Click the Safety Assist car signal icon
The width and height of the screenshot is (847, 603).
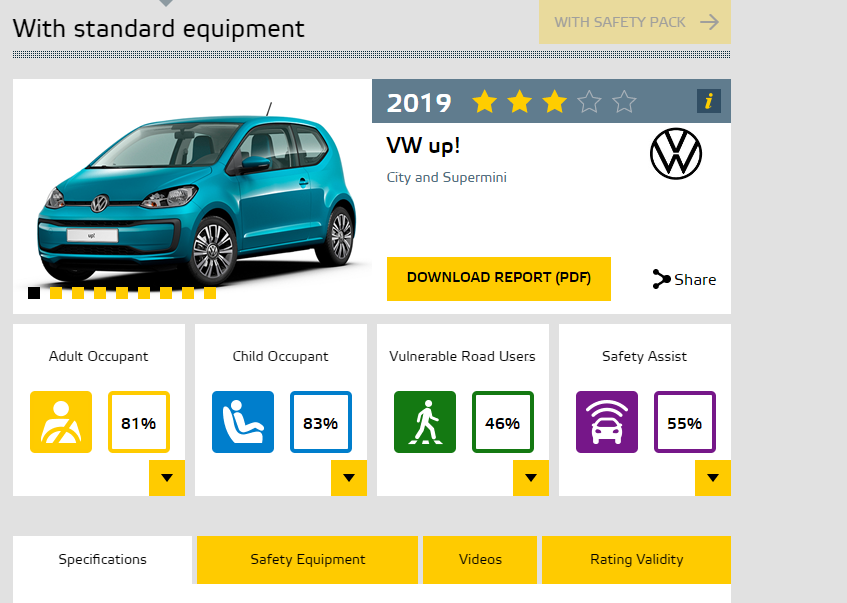pyautogui.click(x=607, y=422)
